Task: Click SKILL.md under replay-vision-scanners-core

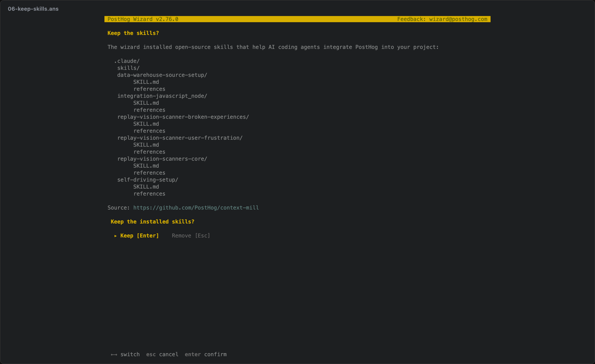Action: click(146, 166)
